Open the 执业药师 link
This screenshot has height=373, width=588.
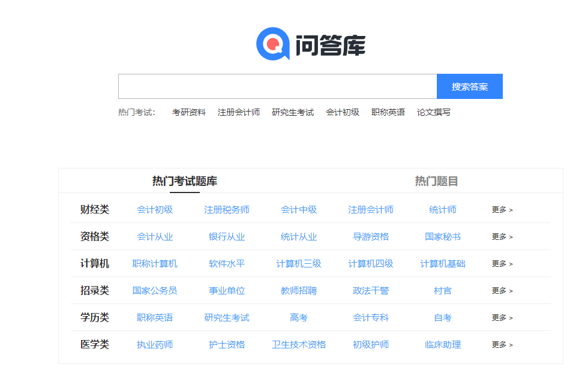coord(155,344)
